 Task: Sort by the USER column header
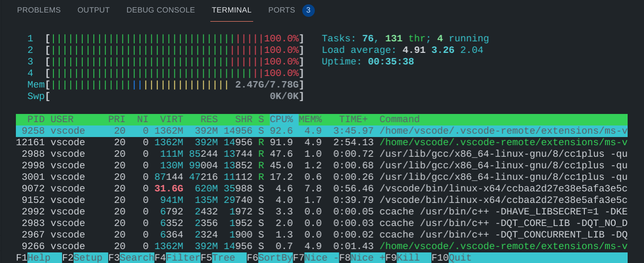click(x=62, y=119)
